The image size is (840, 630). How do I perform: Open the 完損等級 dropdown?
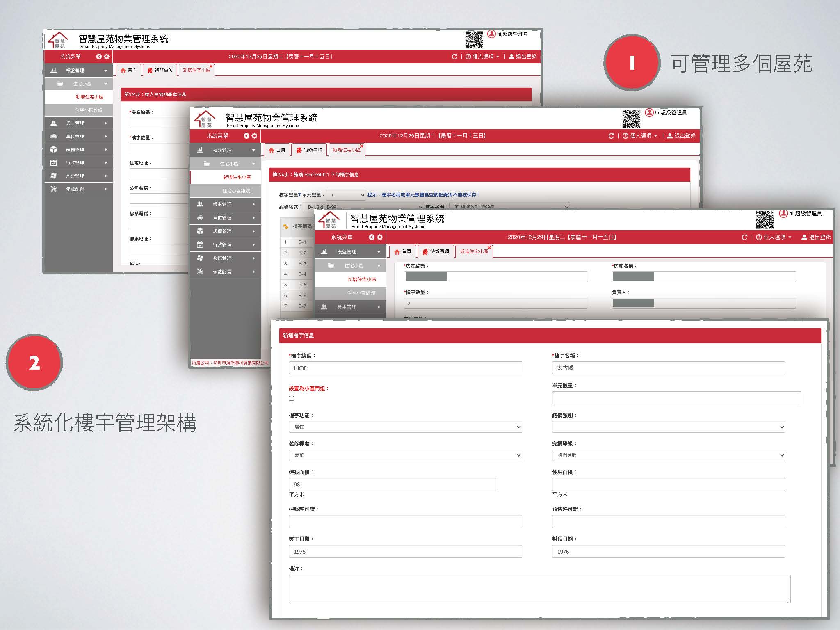pyautogui.click(x=669, y=455)
